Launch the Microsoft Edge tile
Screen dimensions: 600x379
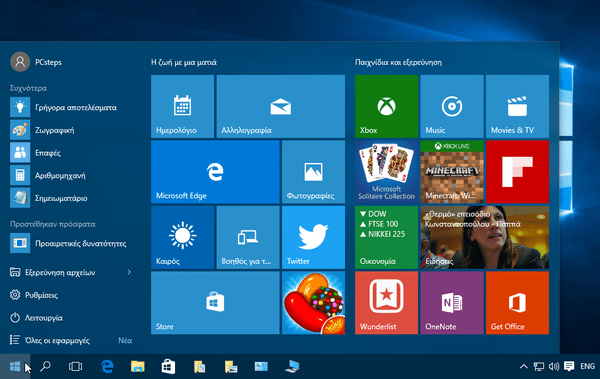(x=215, y=172)
